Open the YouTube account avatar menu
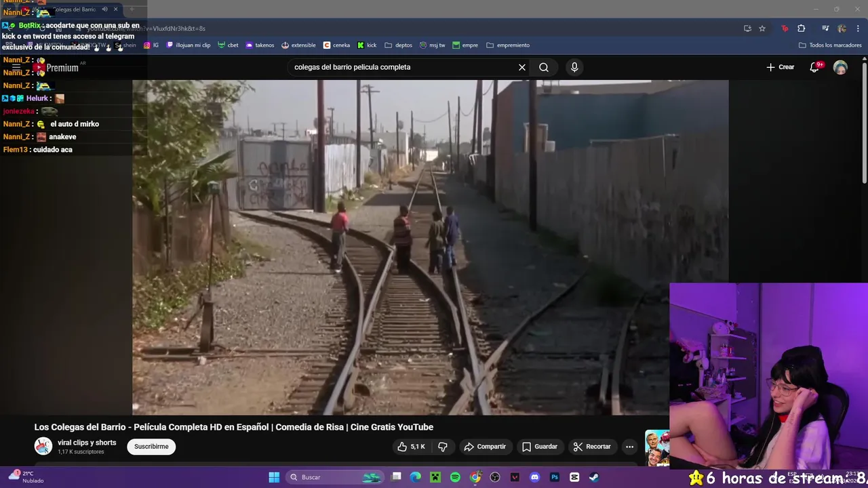 click(840, 67)
